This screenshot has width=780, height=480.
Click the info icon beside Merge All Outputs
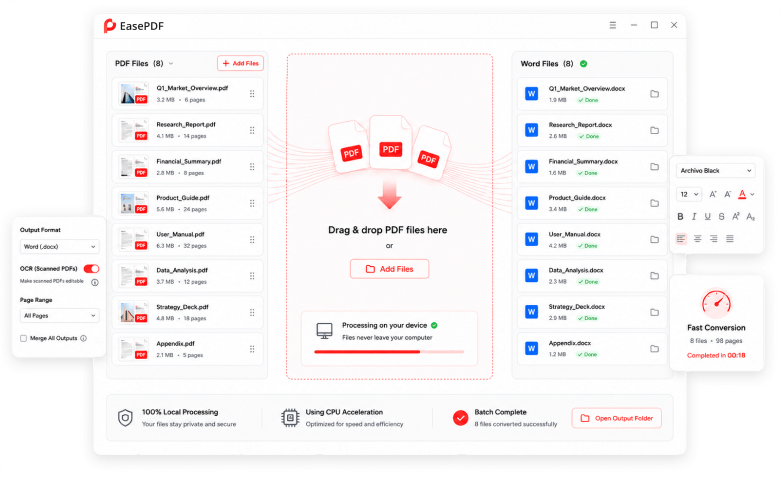point(84,338)
